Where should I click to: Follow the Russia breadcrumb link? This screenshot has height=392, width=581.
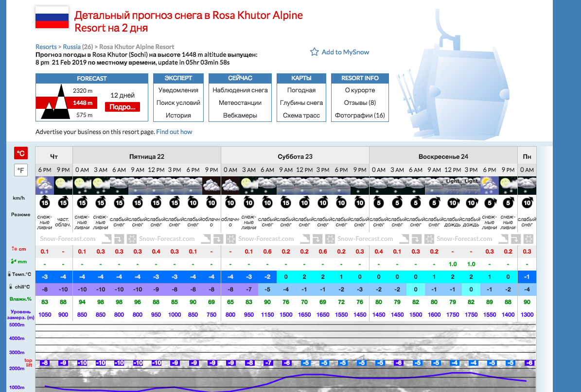71,47
